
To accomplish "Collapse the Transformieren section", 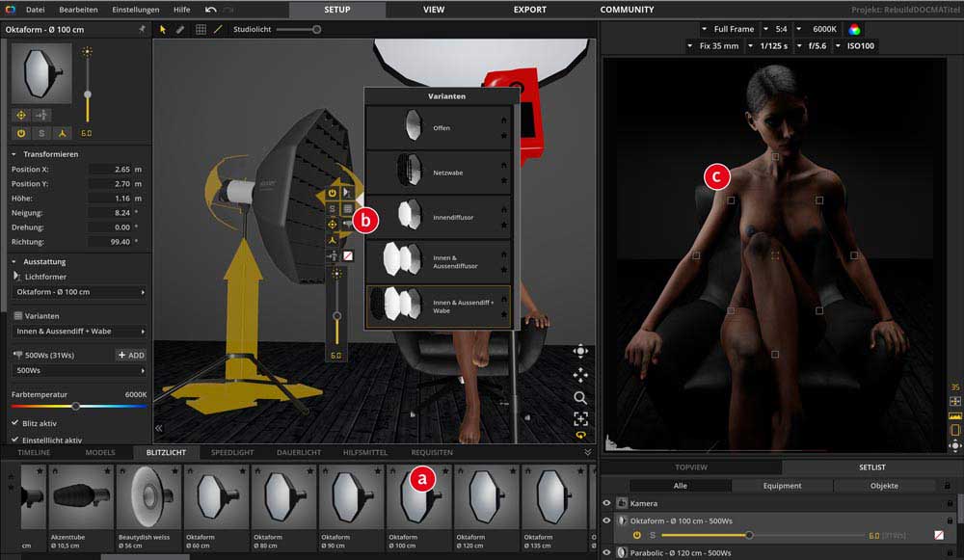I will pos(13,154).
